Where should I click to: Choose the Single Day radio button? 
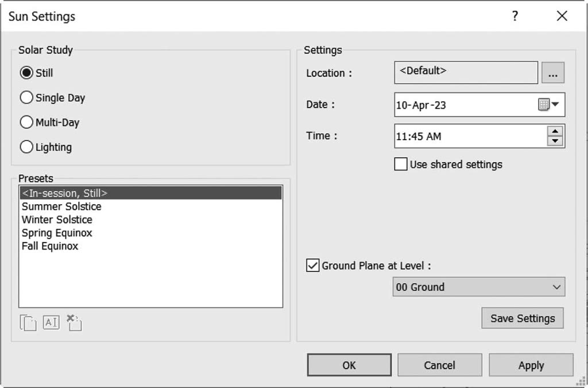(x=26, y=98)
